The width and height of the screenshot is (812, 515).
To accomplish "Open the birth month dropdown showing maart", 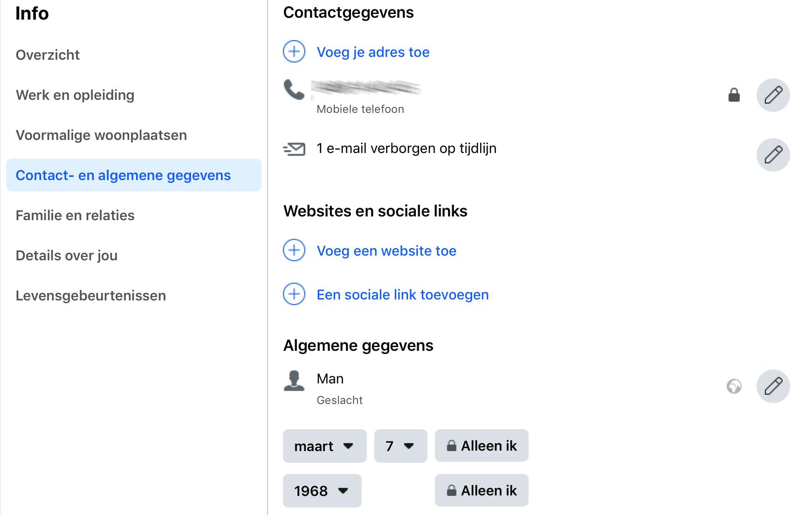I will (324, 446).
